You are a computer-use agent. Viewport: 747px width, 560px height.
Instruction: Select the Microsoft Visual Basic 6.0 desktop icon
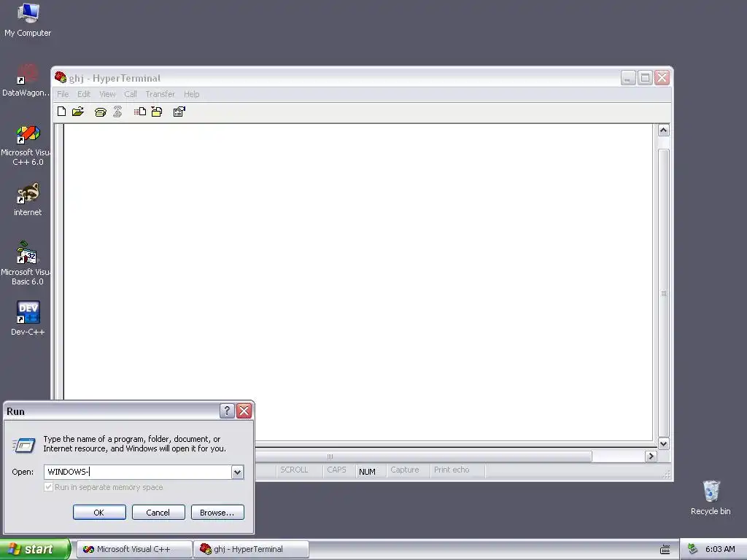pos(27,263)
